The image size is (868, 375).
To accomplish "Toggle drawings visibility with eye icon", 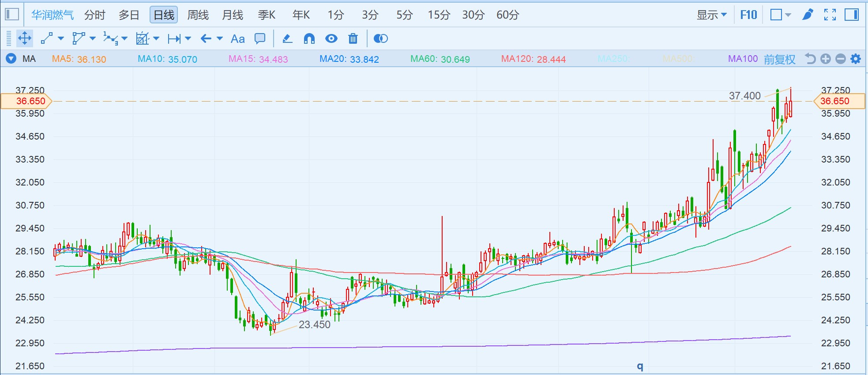I will tap(331, 38).
